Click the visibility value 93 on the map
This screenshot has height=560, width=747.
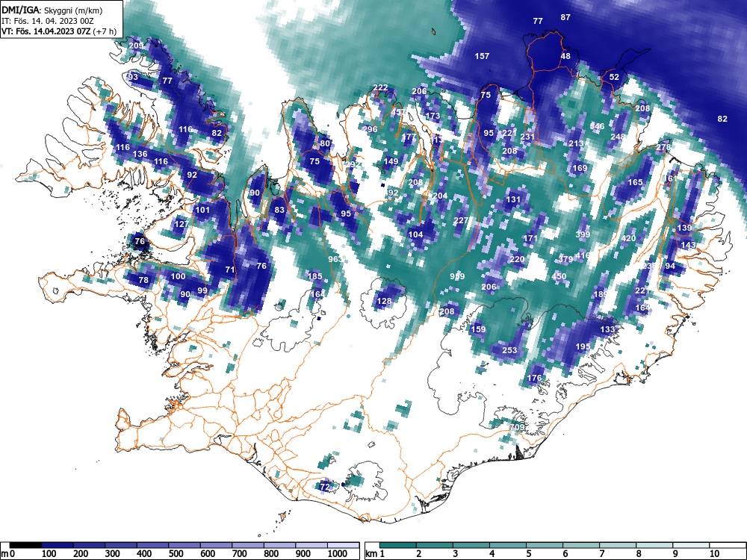pyautogui.click(x=133, y=77)
